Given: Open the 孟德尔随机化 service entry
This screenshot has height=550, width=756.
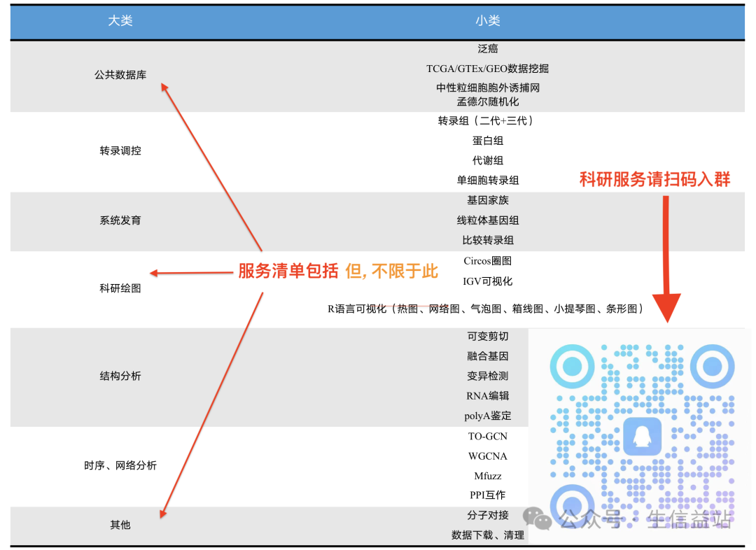Looking at the screenshot, I should pyautogui.click(x=488, y=101).
